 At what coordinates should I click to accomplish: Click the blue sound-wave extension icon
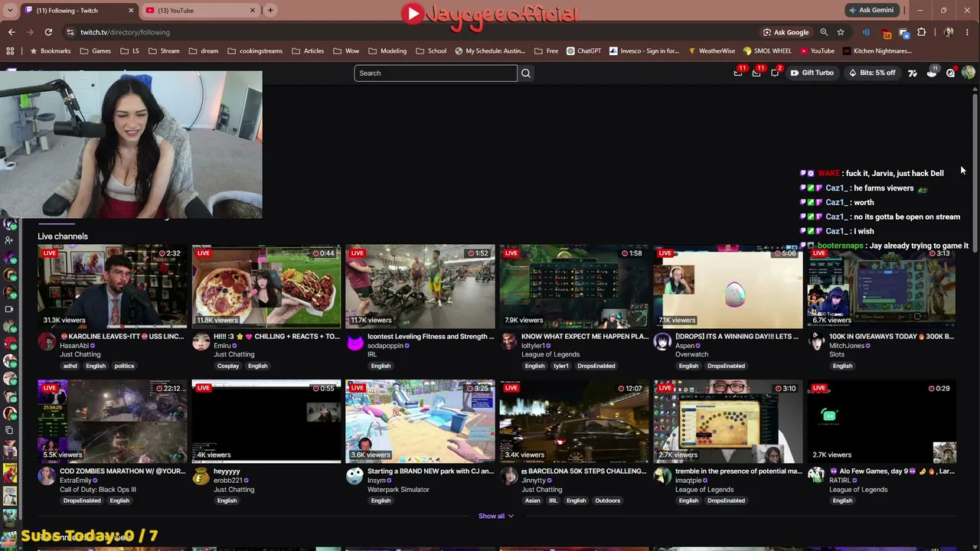866,32
